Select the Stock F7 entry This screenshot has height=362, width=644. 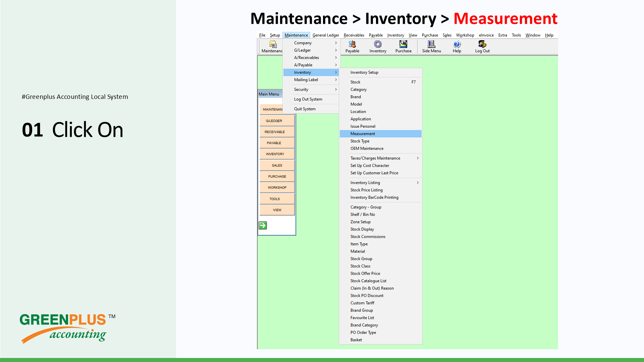tap(381, 82)
